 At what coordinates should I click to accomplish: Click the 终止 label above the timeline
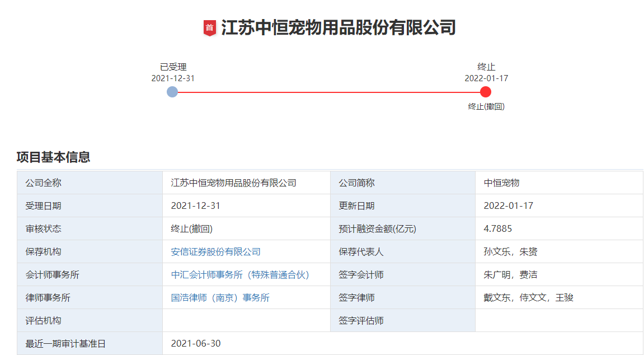coord(486,67)
